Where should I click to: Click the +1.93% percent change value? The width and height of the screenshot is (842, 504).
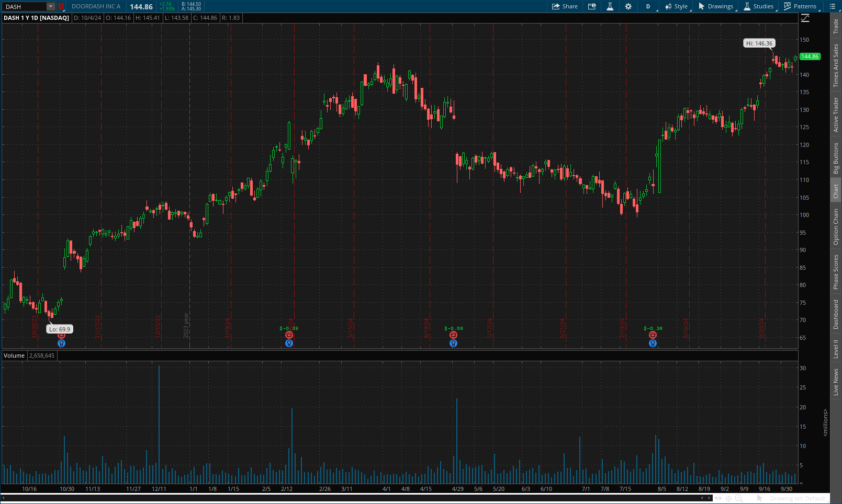pyautogui.click(x=167, y=9)
